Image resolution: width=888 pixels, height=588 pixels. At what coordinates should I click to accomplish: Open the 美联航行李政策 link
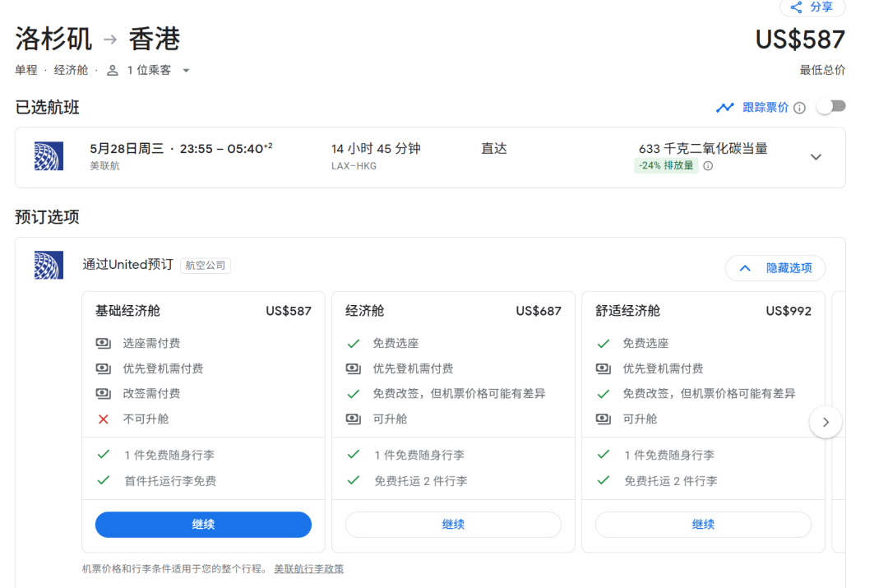(x=308, y=569)
